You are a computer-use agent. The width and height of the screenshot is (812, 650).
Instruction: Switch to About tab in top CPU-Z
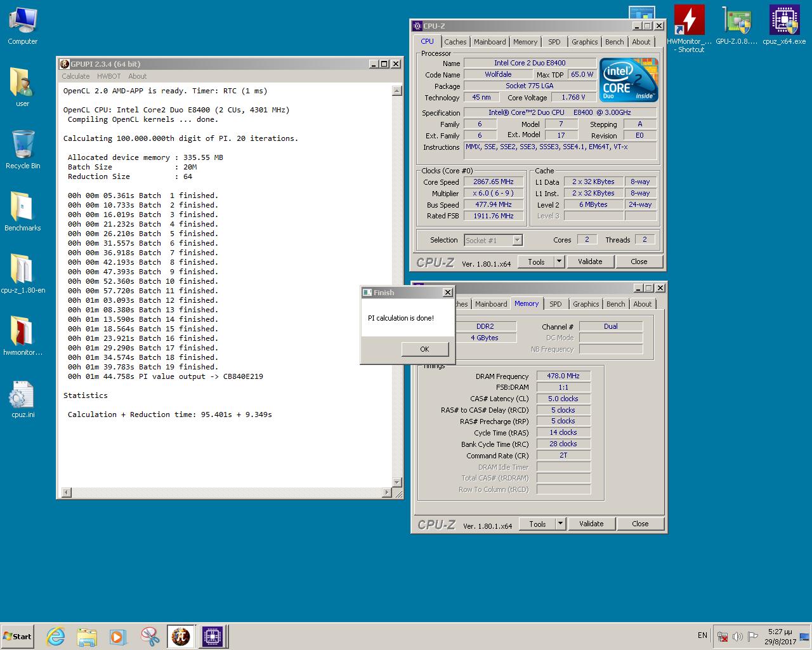click(x=641, y=42)
